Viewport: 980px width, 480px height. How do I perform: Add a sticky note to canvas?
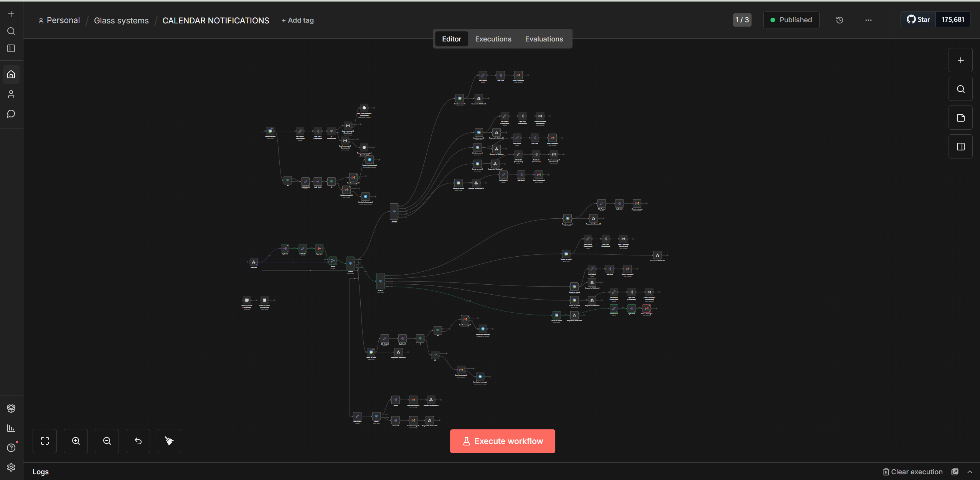[x=960, y=118]
